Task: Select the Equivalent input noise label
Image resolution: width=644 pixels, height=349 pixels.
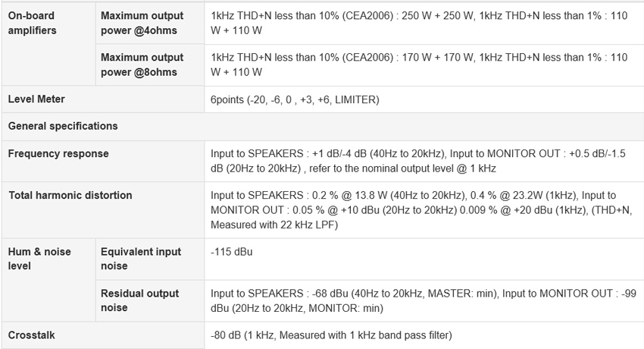Action: (x=141, y=259)
